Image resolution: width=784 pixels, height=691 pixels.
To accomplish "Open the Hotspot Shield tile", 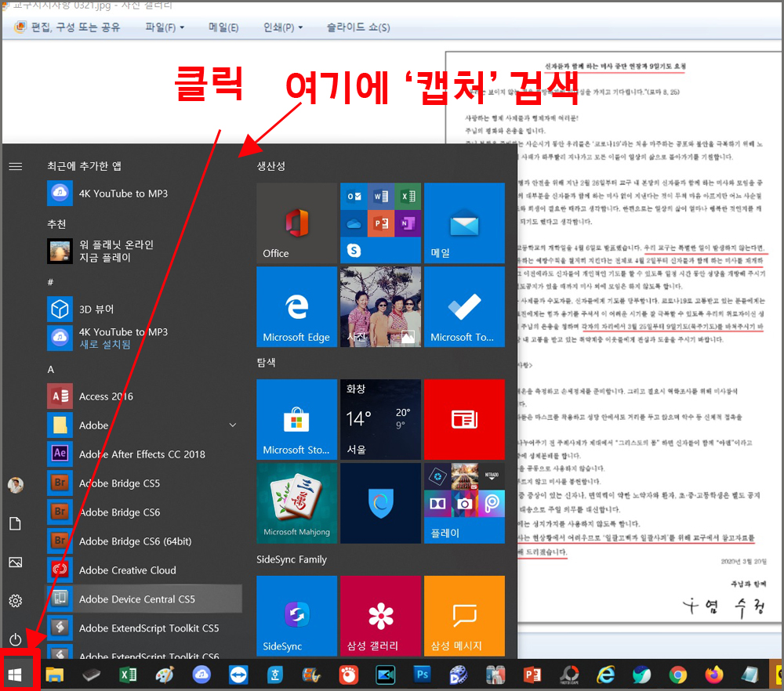I will pos(380,503).
